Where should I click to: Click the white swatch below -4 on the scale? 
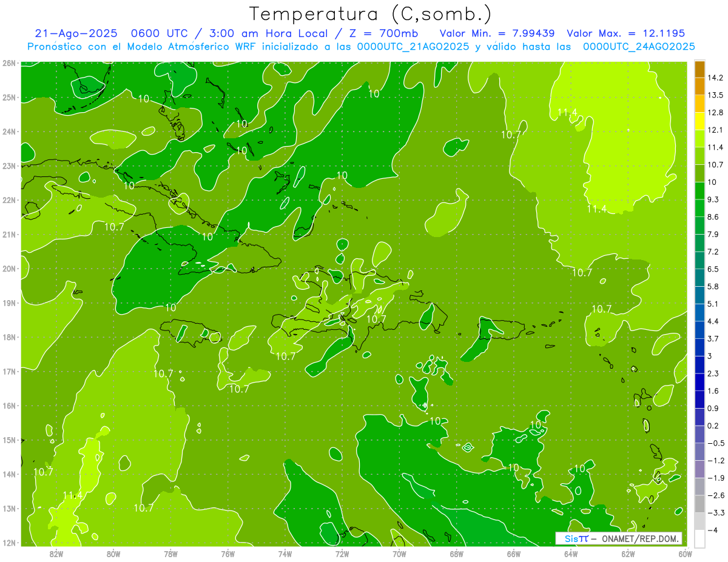pos(699,538)
